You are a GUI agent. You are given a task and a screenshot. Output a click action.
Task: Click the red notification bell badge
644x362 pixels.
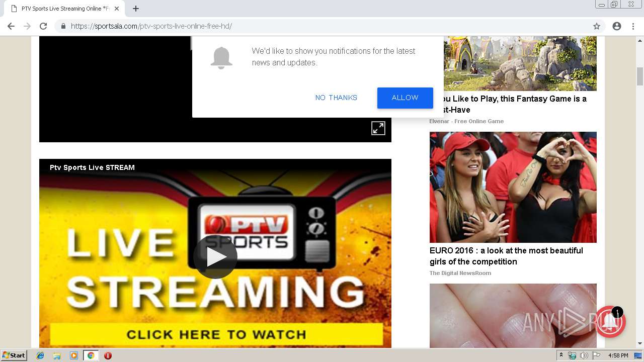pyautogui.click(x=610, y=321)
